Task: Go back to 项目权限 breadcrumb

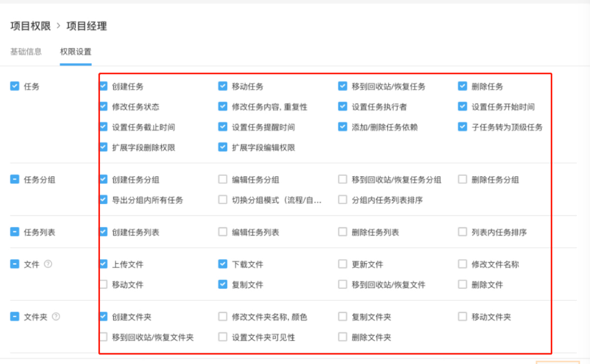Action: click(31, 26)
